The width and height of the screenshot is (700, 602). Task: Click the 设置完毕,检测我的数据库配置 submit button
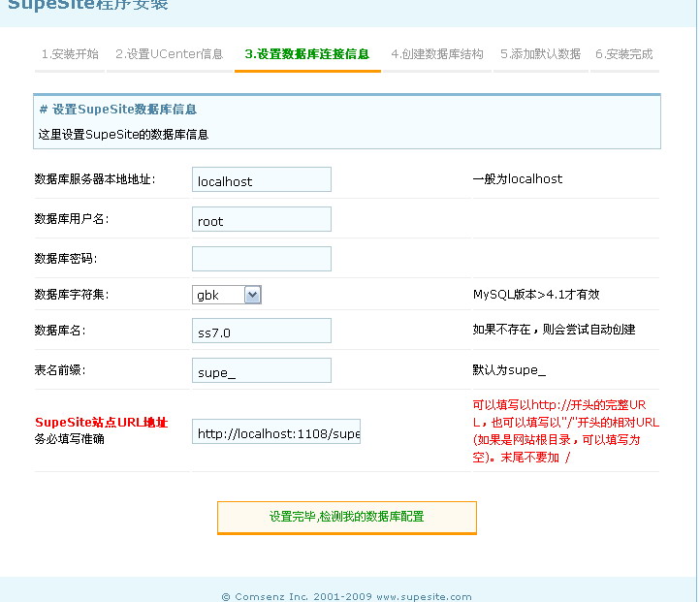tap(347, 518)
